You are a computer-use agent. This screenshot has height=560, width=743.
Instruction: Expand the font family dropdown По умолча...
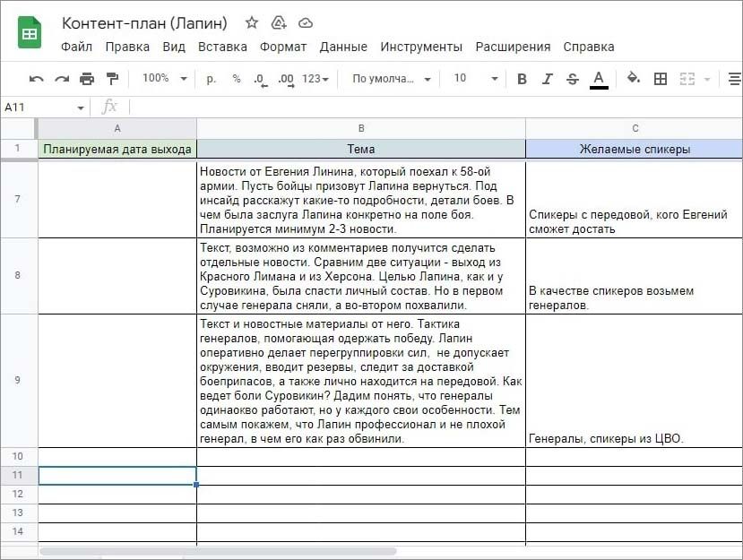[x=392, y=79]
